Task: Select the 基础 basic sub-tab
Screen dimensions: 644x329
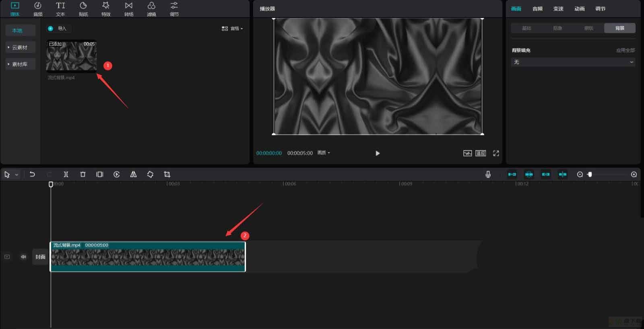Action: pos(526,28)
